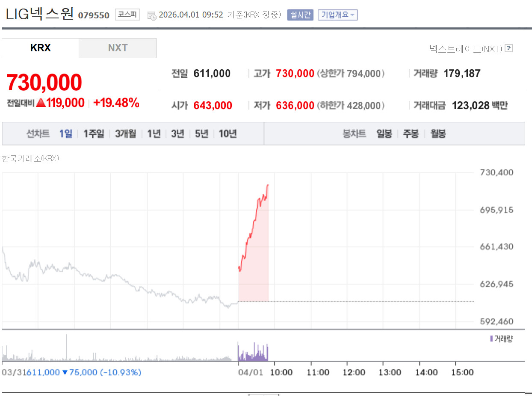
Task: Click the 695,915 y-axis label
Action: (x=496, y=210)
